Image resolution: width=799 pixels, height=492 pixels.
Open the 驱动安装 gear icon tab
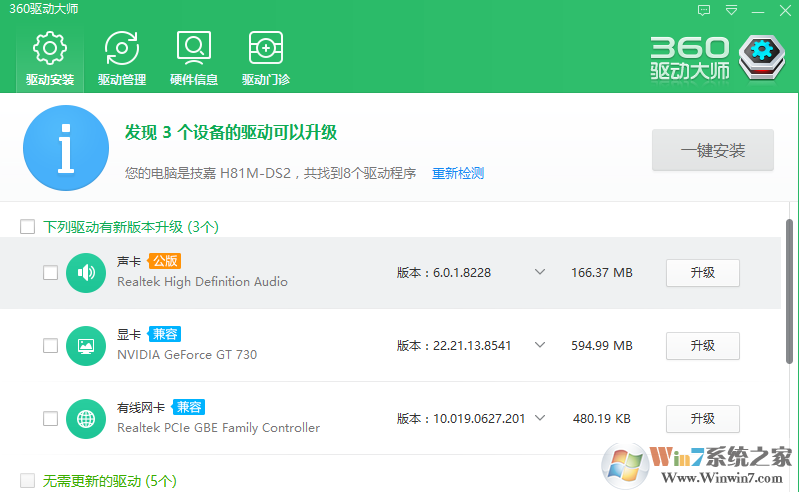click(x=50, y=58)
